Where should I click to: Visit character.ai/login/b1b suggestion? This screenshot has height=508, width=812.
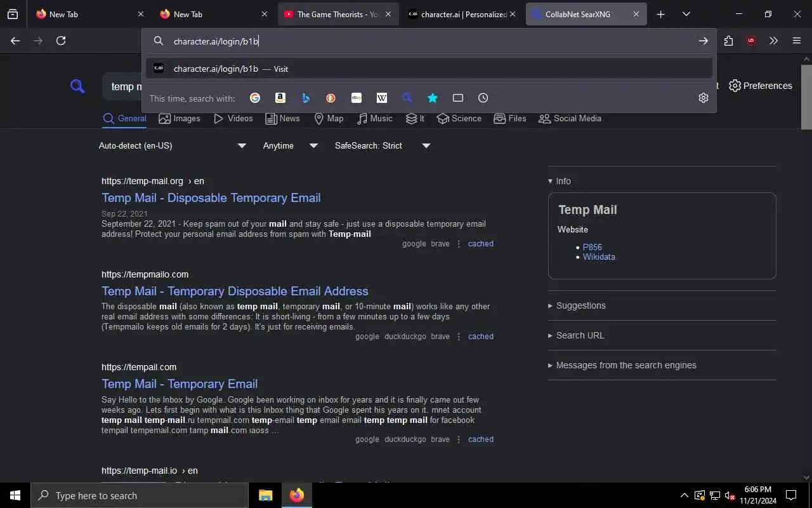click(x=429, y=69)
